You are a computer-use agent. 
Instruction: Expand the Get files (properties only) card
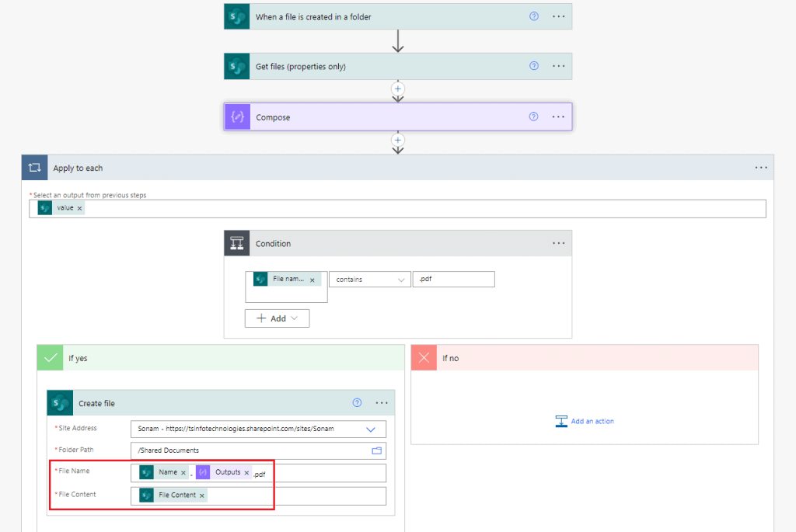coord(397,66)
